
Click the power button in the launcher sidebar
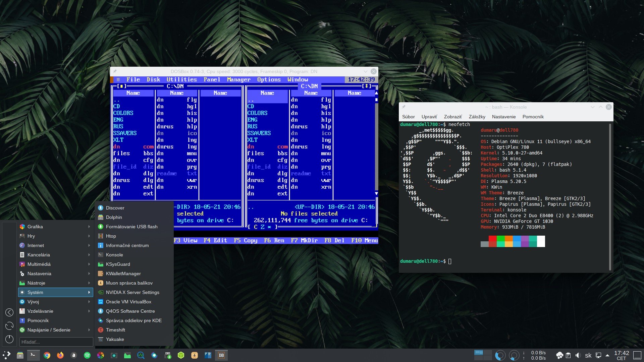point(9,339)
